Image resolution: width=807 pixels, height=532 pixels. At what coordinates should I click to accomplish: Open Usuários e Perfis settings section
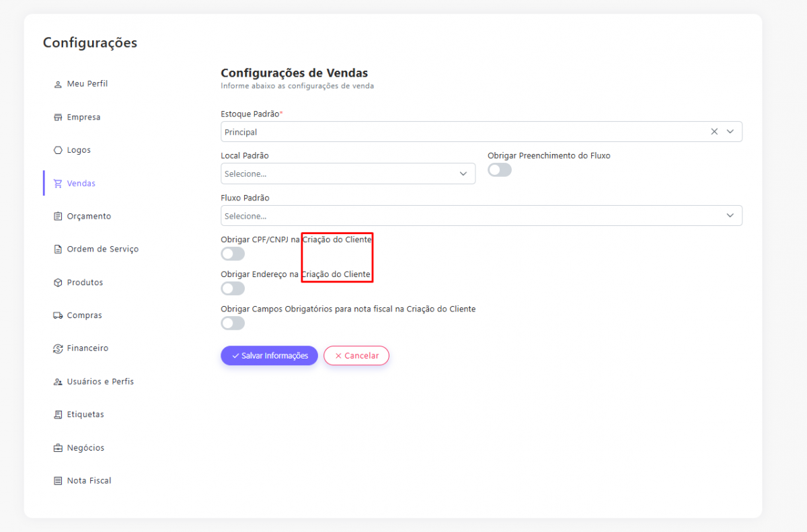point(100,381)
